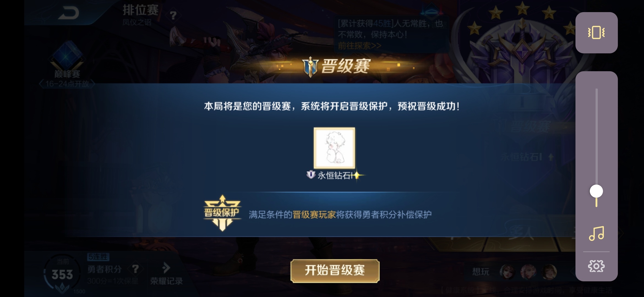Tap the 晋级保护 promotion protection badge
644x297 pixels.
(222, 213)
